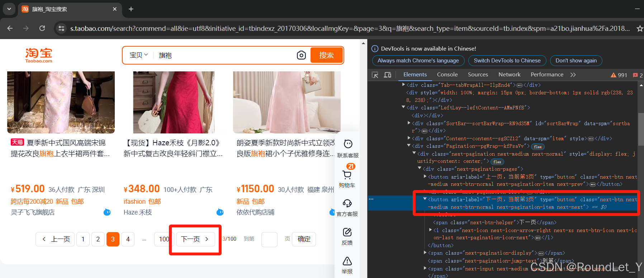Open the ¥1150.00 pink dress product image
This screenshot has height=278, width=644.
click(x=287, y=102)
